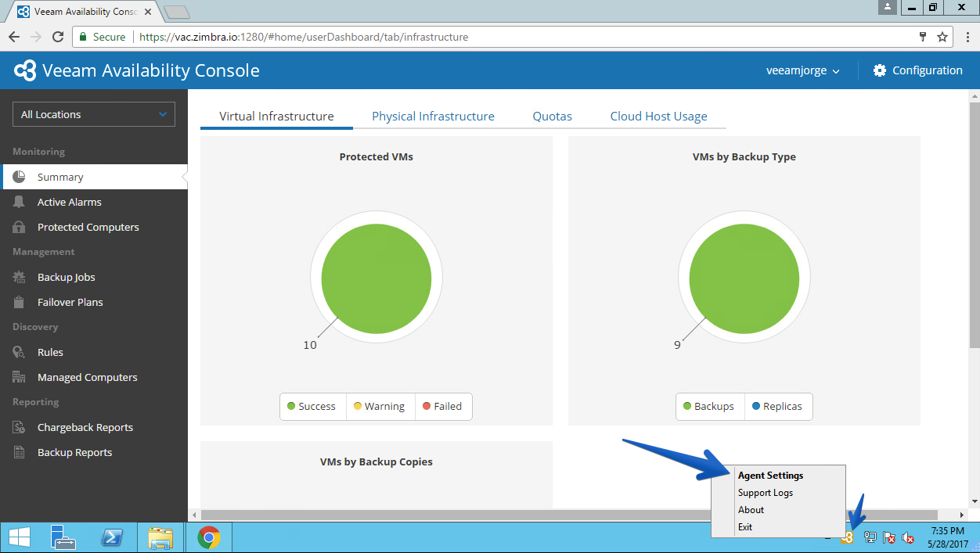This screenshot has width=980, height=553.
Task: Open the Windows Start button
Action: coord(19,537)
